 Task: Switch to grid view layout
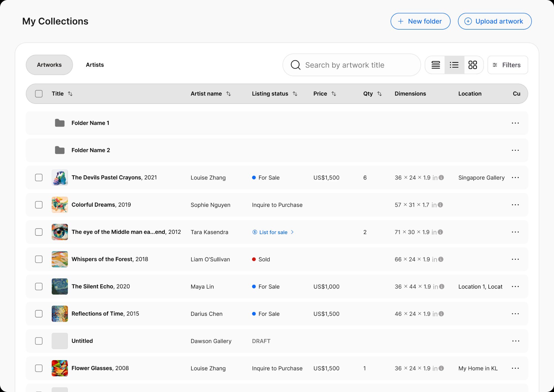click(473, 65)
